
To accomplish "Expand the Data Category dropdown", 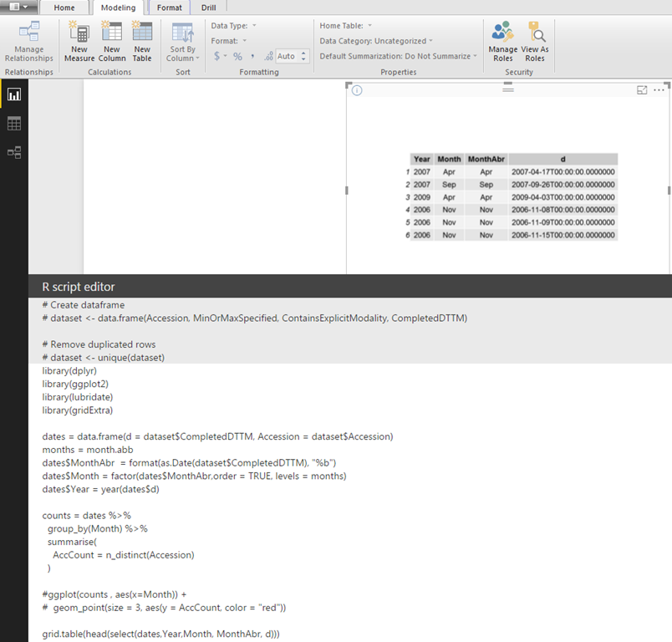I will point(376,41).
